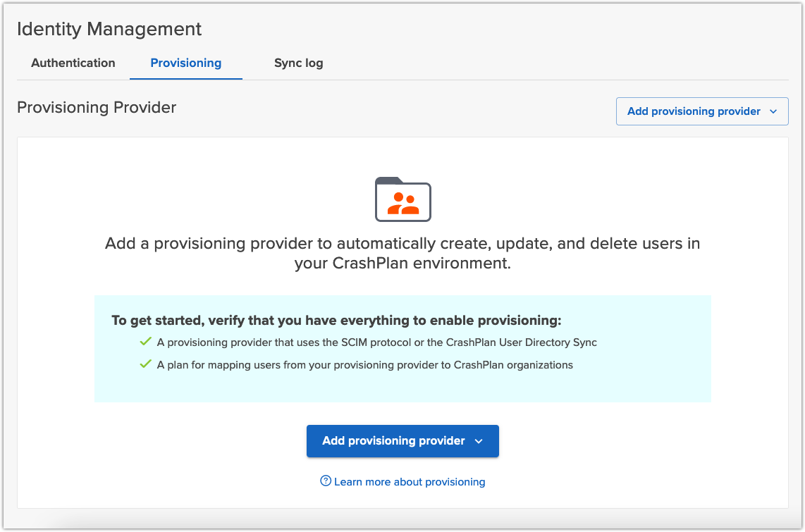Click the Provisioning Provider section title
Viewport: 805px width, 532px height.
(x=97, y=107)
